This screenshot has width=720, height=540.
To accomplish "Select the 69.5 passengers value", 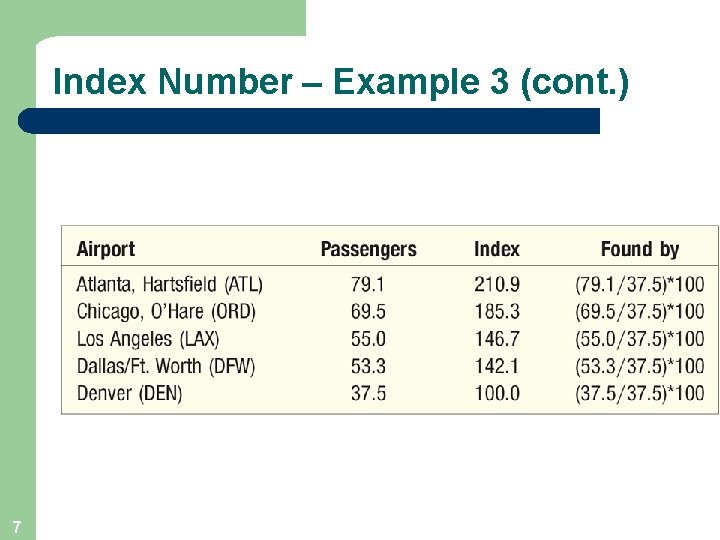I will click(368, 312).
